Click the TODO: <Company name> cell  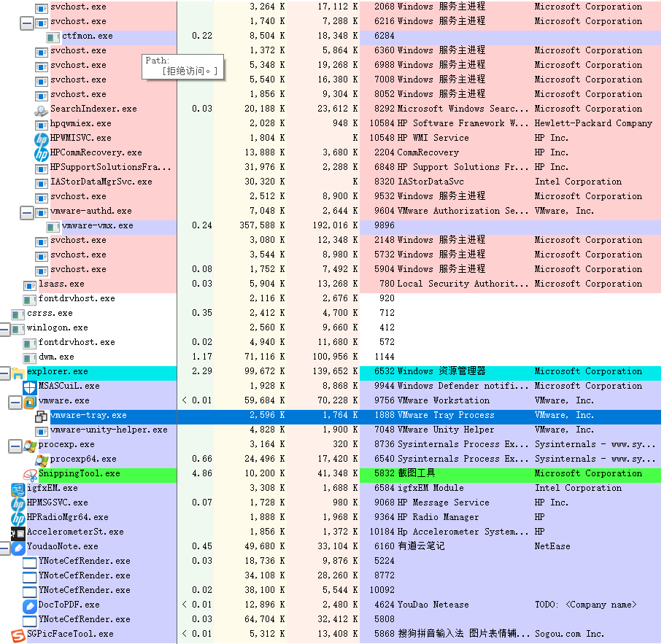(x=586, y=605)
